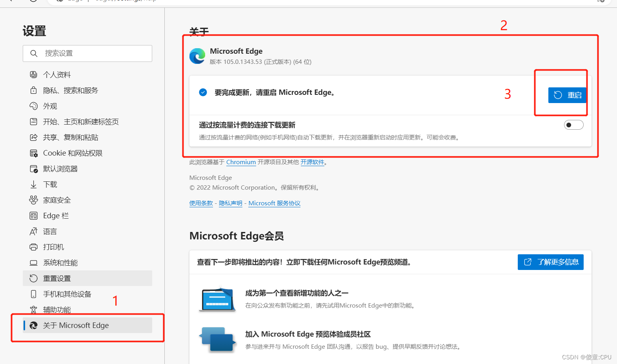The height and width of the screenshot is (364, 617).
Task: Click the 2022 Microsoft Corporation copyright text
Action: click(x=255, y=188)
